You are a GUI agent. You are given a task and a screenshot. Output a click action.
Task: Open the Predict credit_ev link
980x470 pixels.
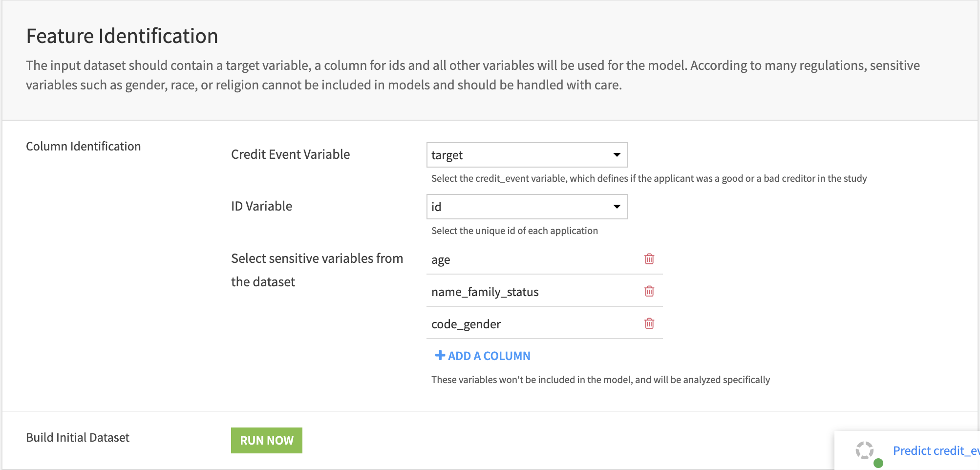click(936, 450)
